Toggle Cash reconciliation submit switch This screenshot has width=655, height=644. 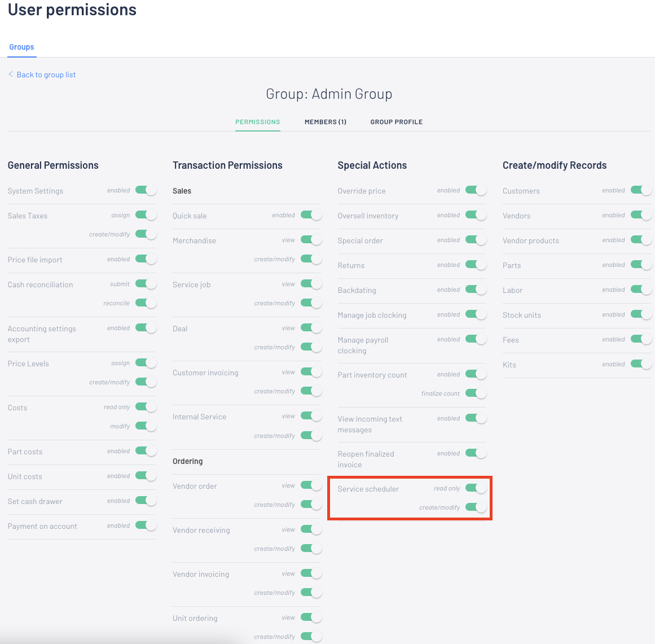[x=146, y=284]
